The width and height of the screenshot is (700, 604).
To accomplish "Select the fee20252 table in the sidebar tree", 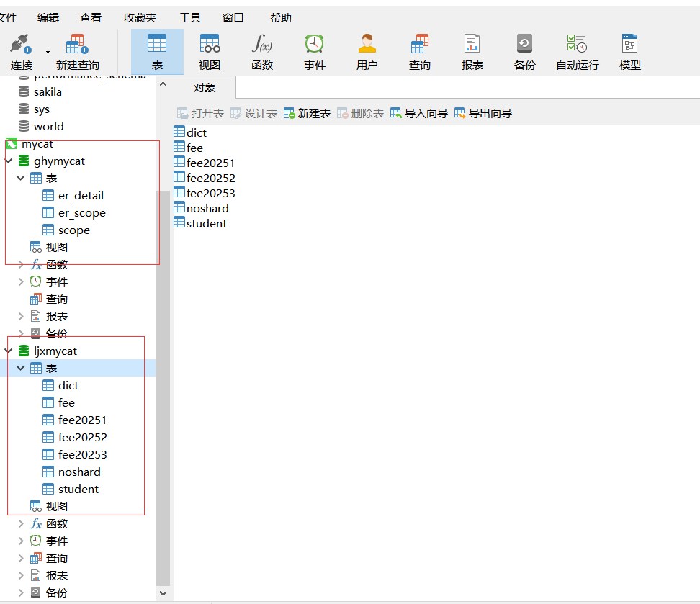I will pyautogui.click(x=82, y=438).
